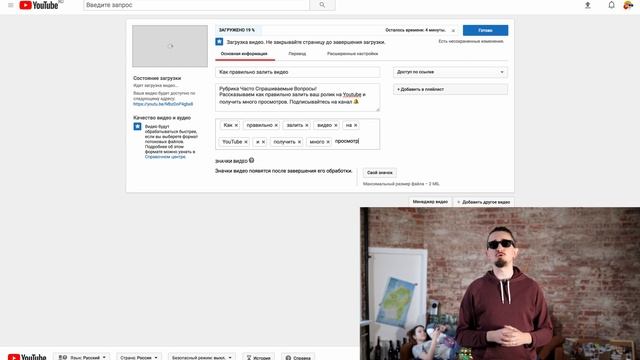
Task: Open the account avatar menu
Action: point(628,5)
